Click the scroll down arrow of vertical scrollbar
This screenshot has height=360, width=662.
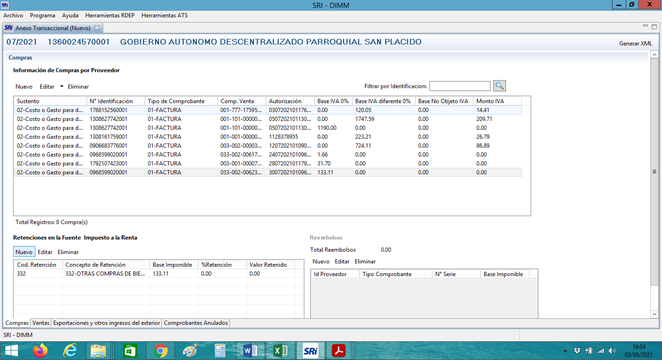pos(654,314)
